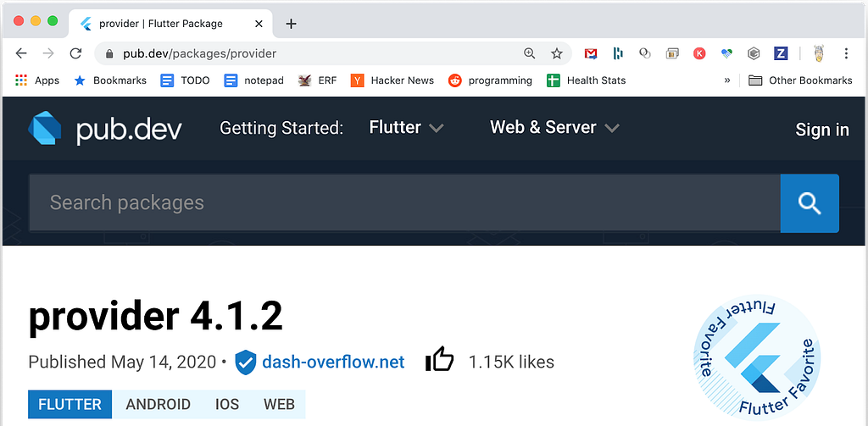Click the provider 4.1.2 heading
Screen dimensions: 868x426
point(156,318)
